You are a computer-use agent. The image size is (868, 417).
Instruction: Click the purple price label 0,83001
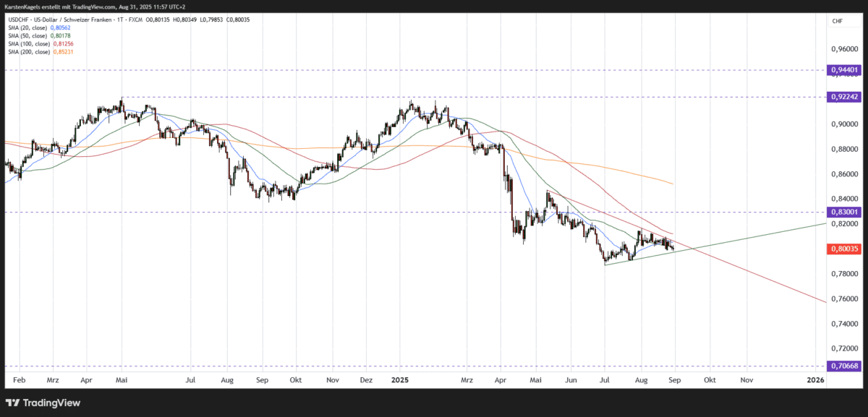pyautogui.click(x=843, y=211)
